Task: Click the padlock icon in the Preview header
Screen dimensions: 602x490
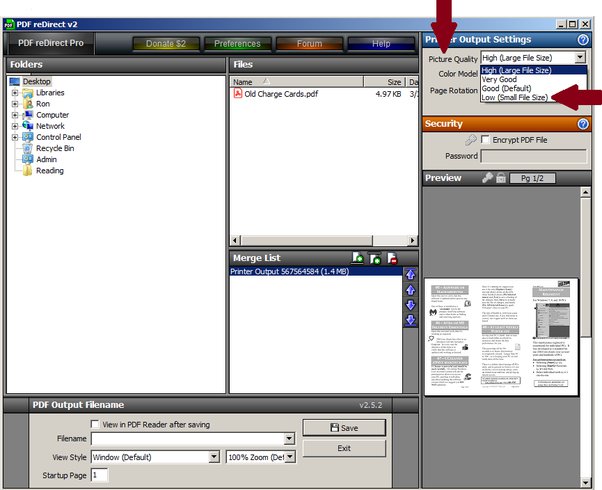Action: (x=501, y=178)
